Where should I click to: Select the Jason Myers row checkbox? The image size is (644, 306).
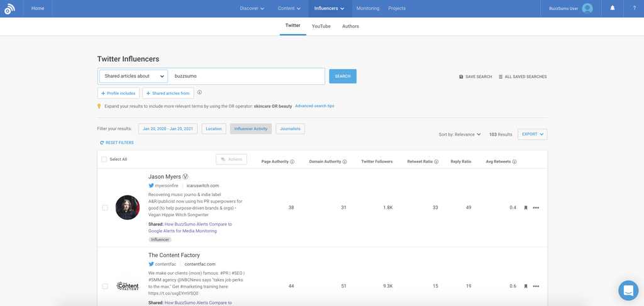(x=105, y=207)
